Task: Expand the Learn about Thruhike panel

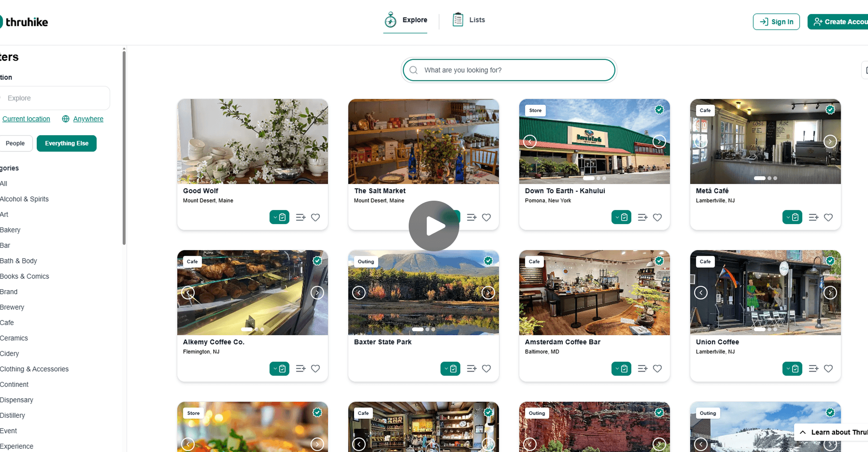Action: pos(831,432)
